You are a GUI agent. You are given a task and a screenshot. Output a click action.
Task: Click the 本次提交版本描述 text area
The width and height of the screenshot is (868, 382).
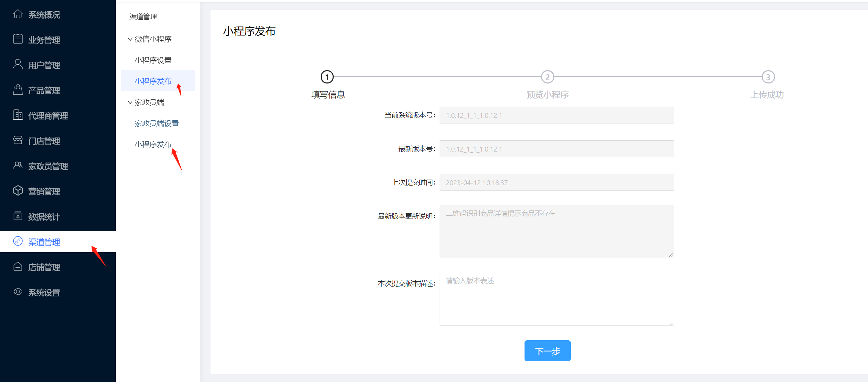556,299
